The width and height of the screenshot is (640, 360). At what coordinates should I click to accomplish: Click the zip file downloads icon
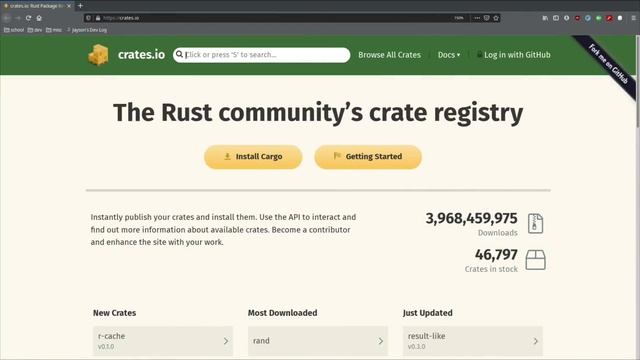pyautogui.click(x=535, y=224)
